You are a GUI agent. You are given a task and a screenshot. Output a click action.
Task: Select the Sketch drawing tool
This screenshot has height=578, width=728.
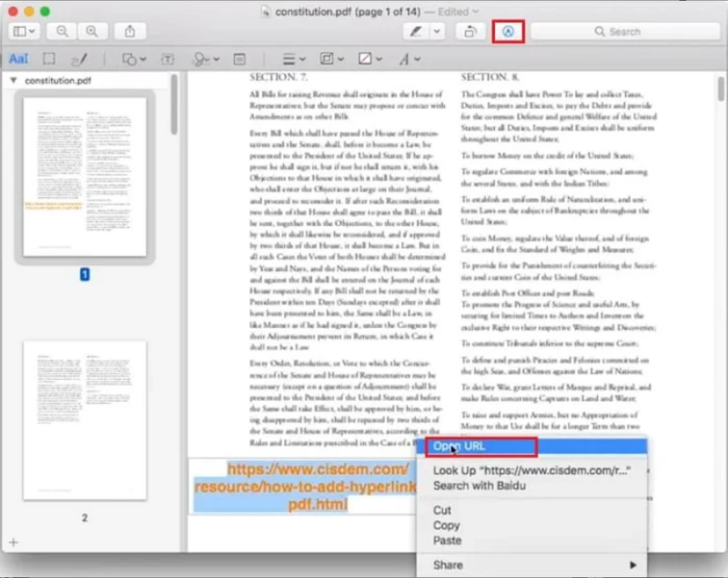[x=79, y=60]
